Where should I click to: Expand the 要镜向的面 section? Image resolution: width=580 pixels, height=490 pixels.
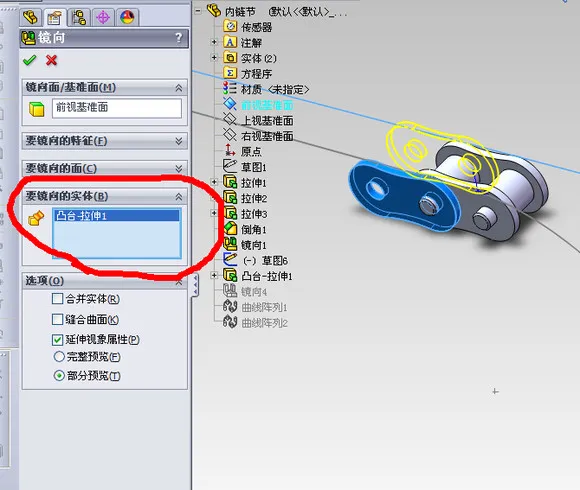105,168
